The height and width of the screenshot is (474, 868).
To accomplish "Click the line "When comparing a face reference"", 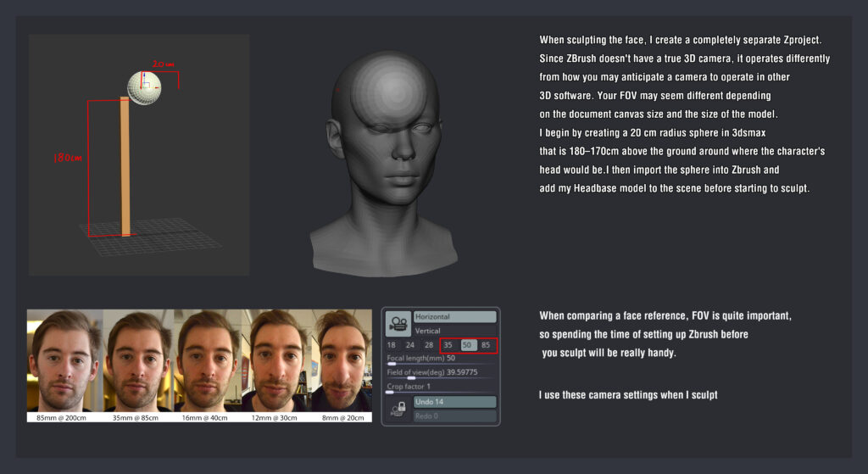I will pyautogui.click(x=665, y=315).
